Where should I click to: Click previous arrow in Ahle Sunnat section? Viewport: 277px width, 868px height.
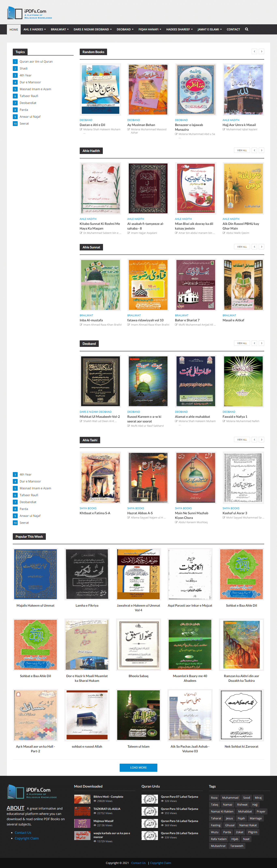254,247
